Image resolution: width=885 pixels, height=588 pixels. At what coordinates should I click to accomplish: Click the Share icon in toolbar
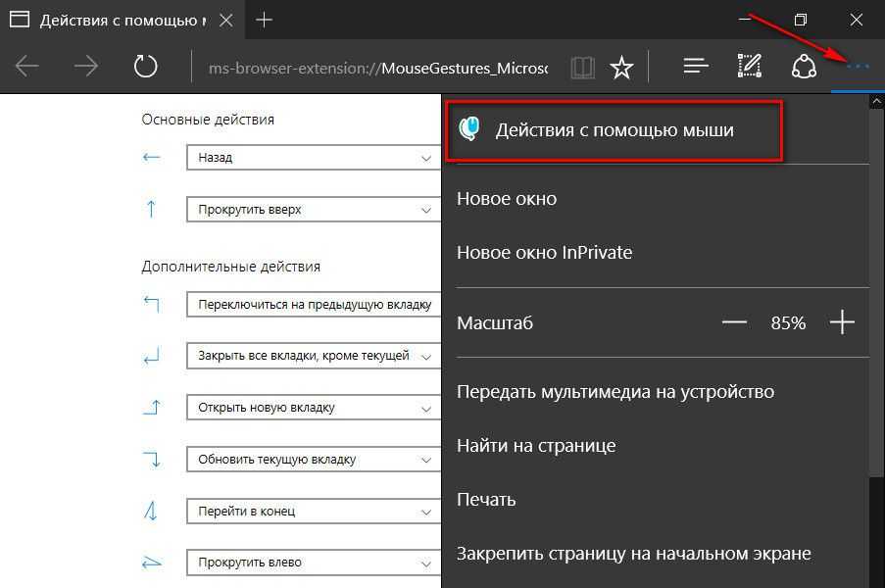pyautogui.click(x=804, y=67)
